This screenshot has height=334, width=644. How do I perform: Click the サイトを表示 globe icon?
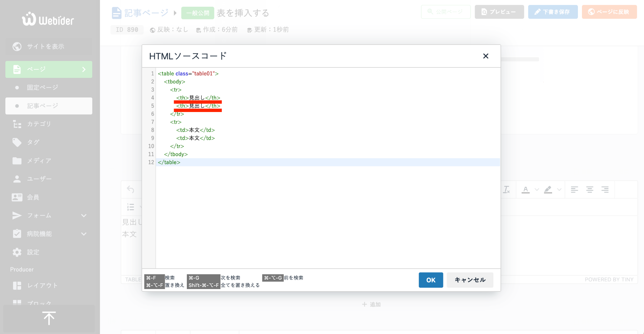17,47
